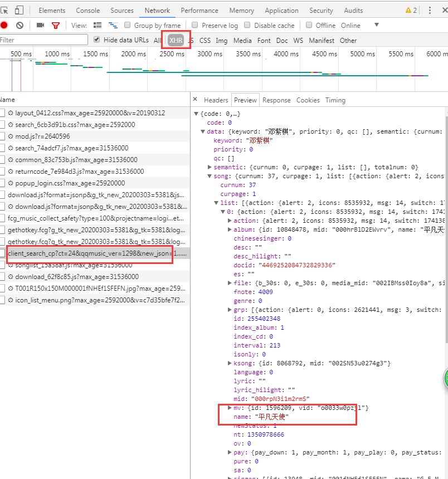
Task: Open the Preview tab of the response
Action: tap(245, 100)
